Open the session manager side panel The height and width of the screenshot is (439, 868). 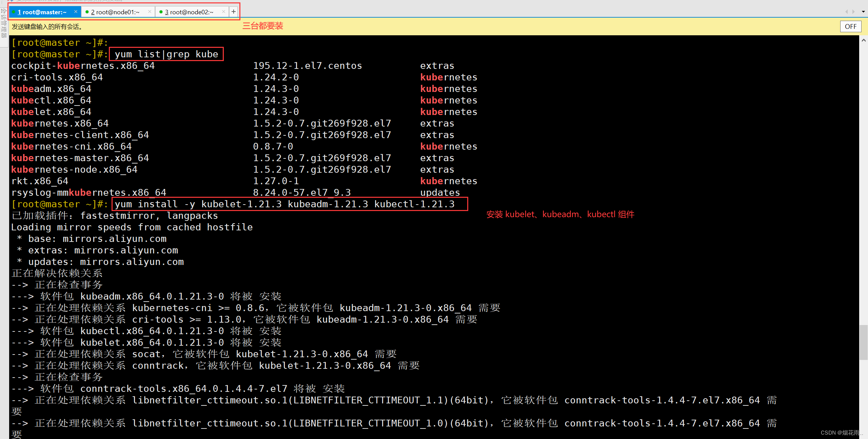pos(4,23)
